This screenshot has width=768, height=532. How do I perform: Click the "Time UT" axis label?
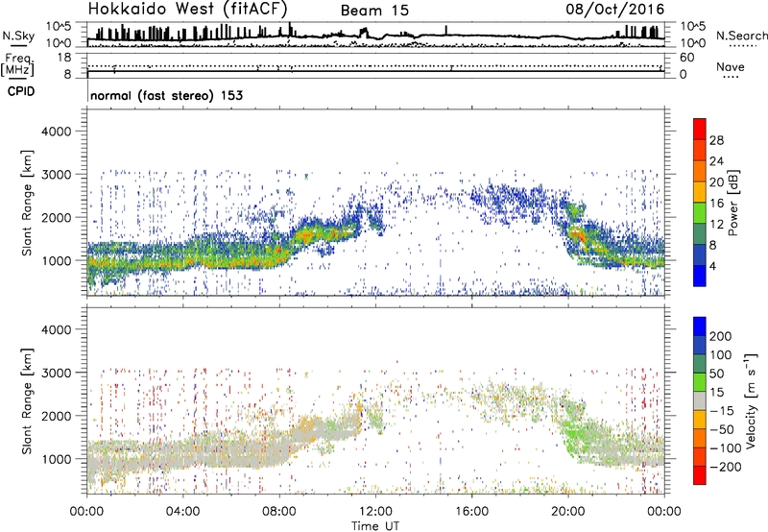[x=375, y=525]
